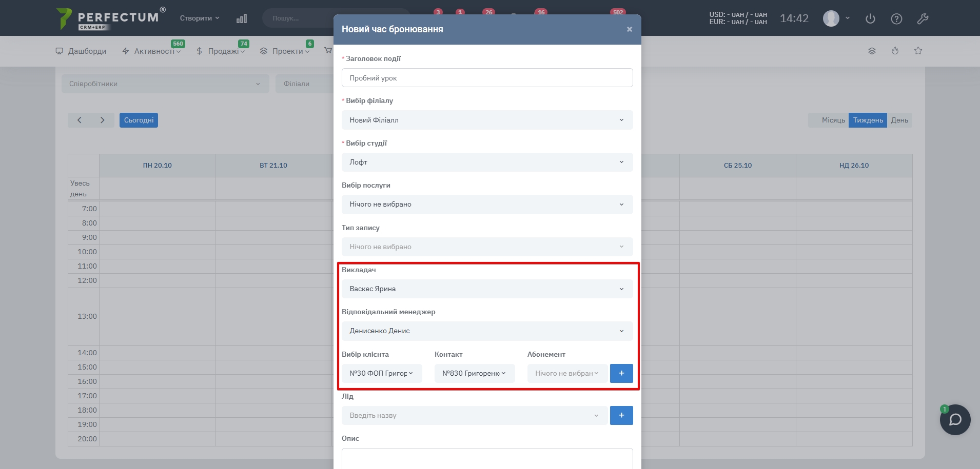Viewport: 980px width, 469px height.
Task: Switch calendar to День view
Action: click(899, 120)
